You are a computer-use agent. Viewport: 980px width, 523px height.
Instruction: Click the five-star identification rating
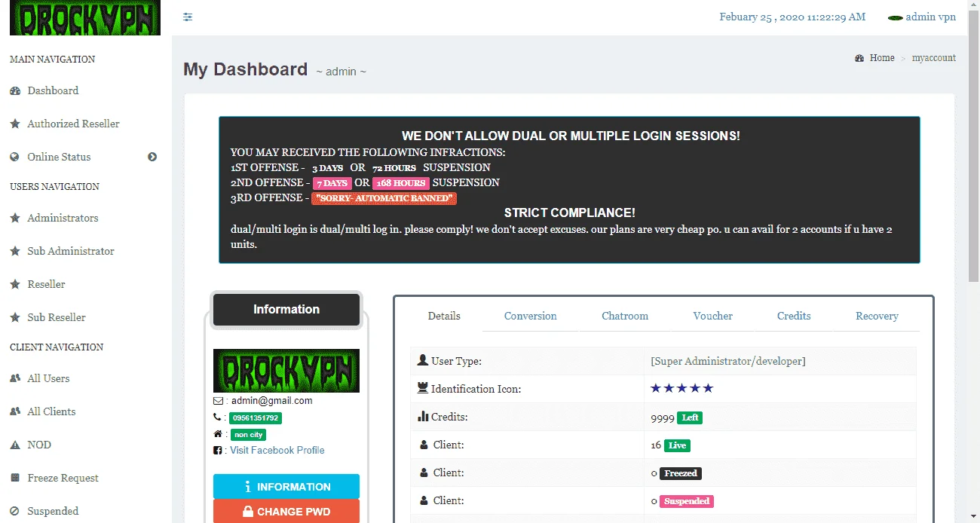click(681, 388)
